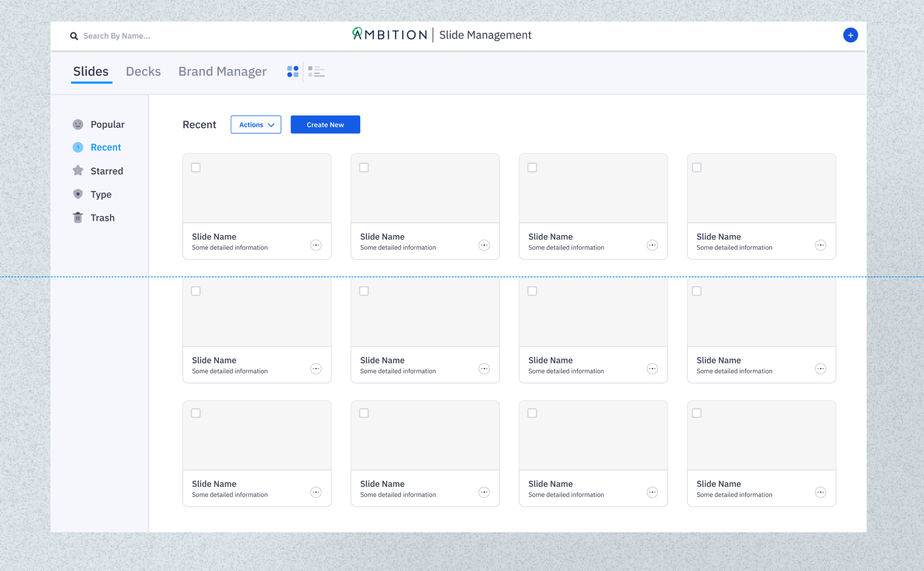Select the checkbox on second row, third card

[x=532, y=291]
